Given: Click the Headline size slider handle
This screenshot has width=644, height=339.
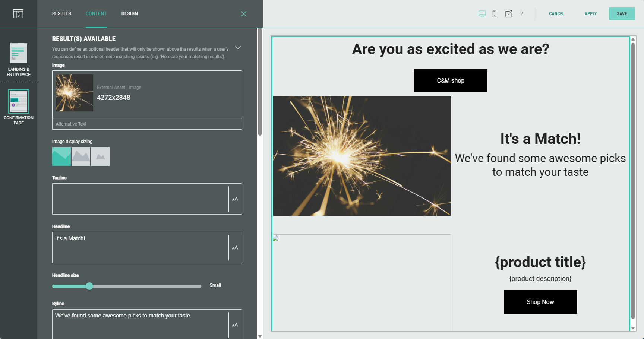Looking at the screenshot, I should click(x=89, y=286).
